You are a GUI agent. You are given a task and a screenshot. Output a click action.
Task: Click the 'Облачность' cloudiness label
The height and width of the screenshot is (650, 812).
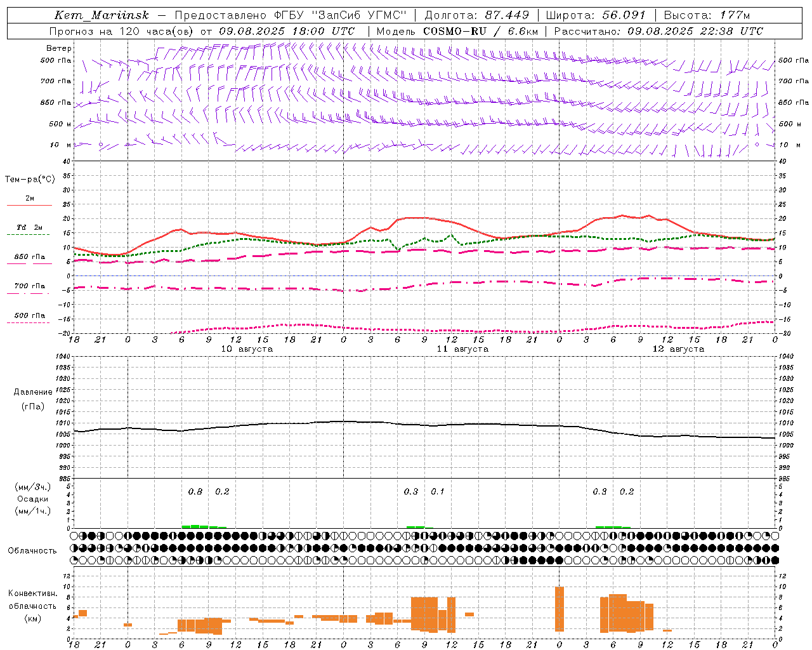click(x=32, y=551)
